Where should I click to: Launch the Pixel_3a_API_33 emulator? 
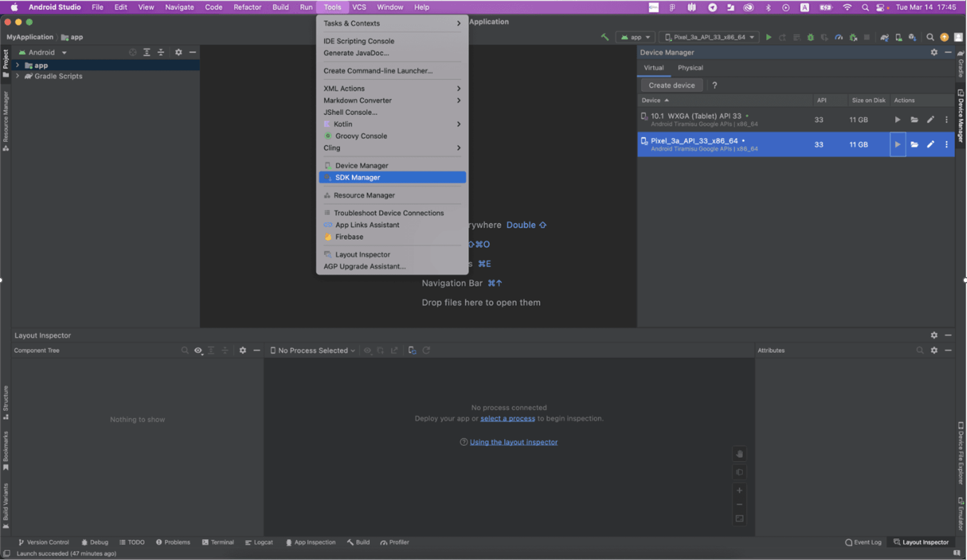tap(897, 144)
